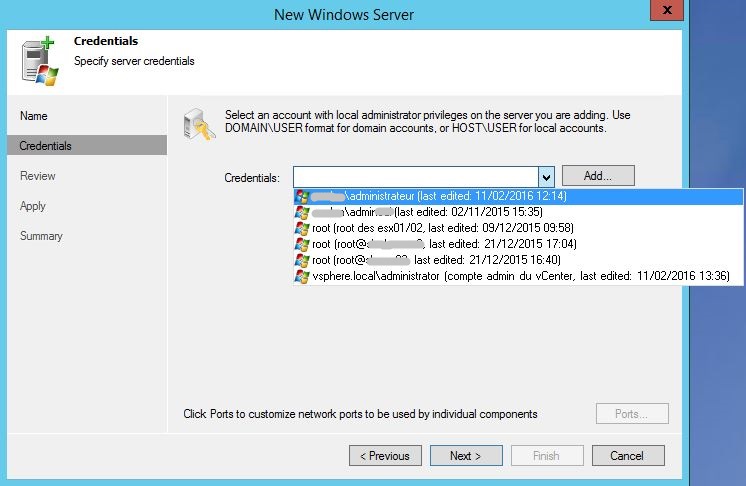Screen dimensions: 746x486
Task: Select vsphere.local\administrator vCenter credential
Action: point(518,276)
